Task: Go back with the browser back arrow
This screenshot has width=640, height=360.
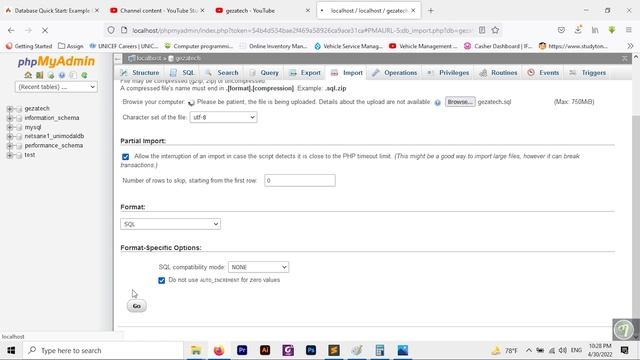Action: (x=11, y=30)
